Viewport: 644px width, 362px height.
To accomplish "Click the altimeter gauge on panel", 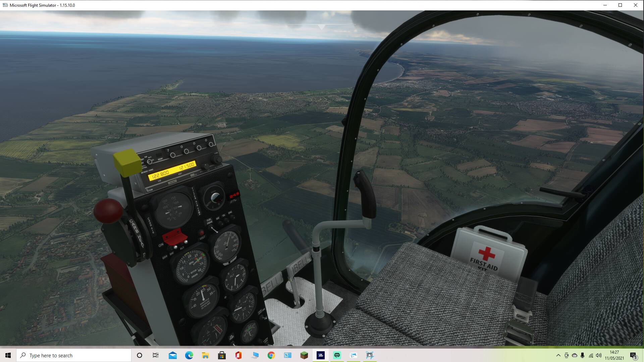I will 234,278.
